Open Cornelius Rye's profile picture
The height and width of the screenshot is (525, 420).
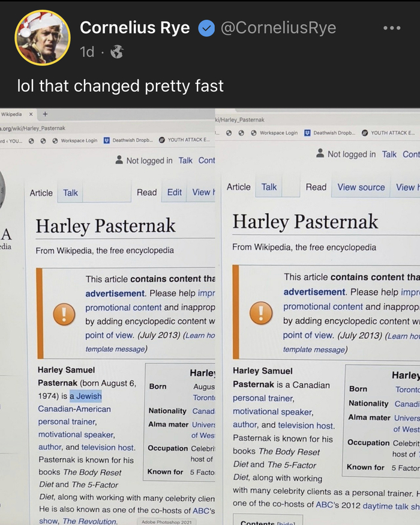point(42,37)
